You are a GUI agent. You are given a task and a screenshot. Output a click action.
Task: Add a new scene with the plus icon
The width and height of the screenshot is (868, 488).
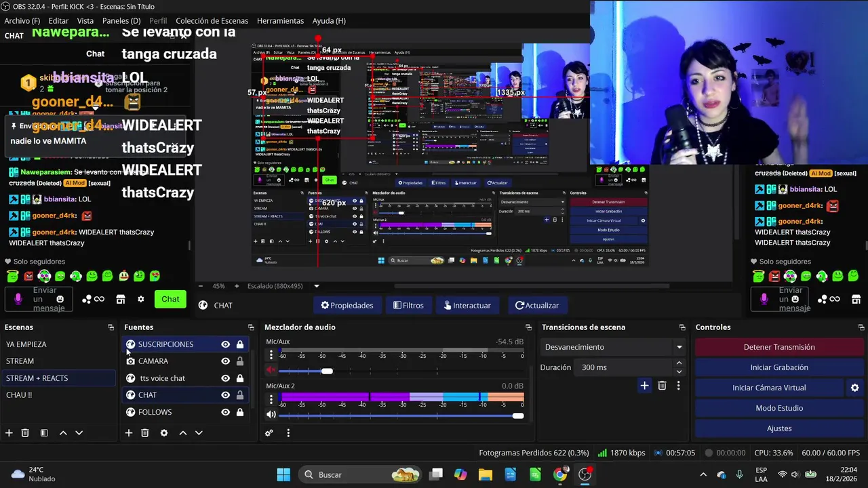click(x=9, y=432)
